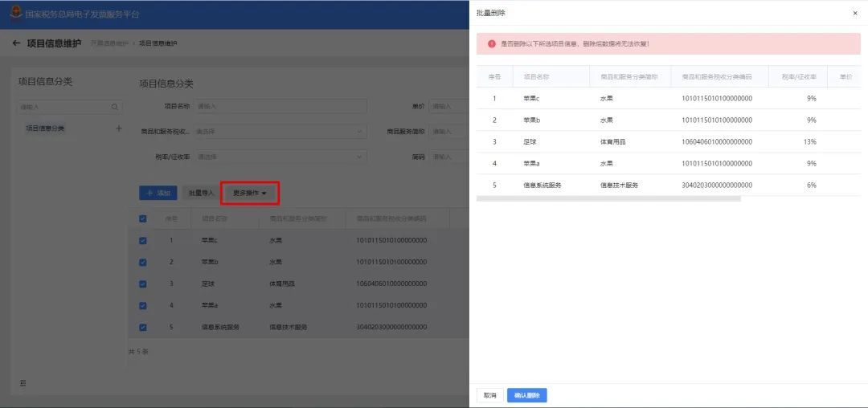This screenshot has height=408, width=868.
Task: Uncheck the checkbox for row 足球
Action: (x=143, y=284)
